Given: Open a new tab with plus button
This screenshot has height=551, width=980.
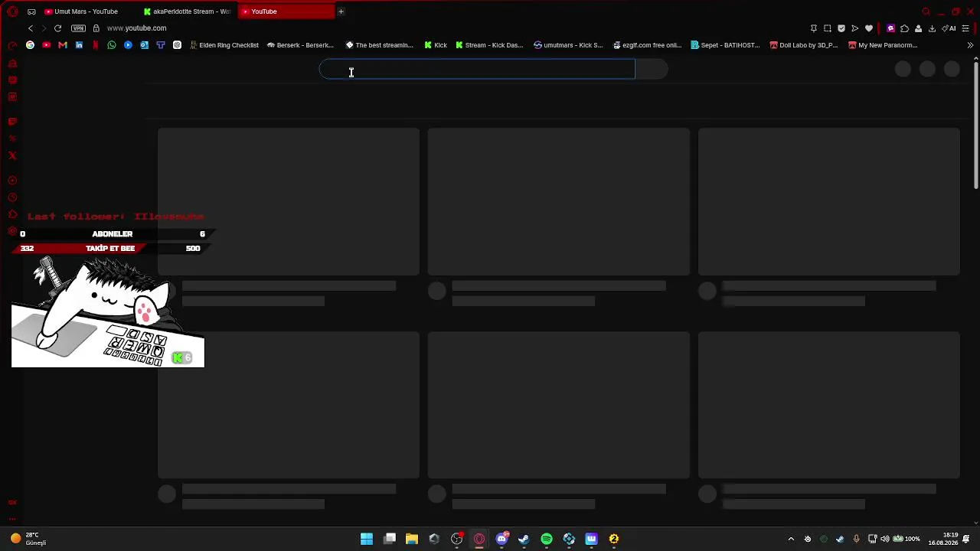Looking at the screenshot, I should pos(341,11).
